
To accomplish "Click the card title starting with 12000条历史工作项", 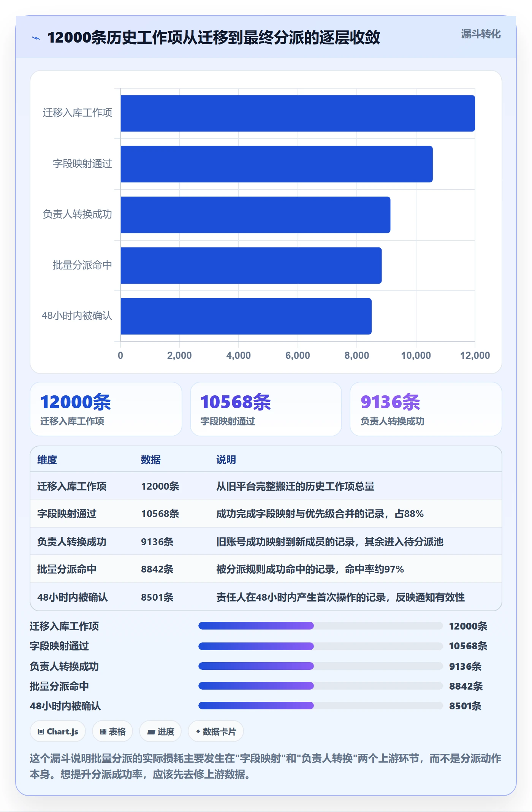I will pyautogui.click(x=214, y=38).
